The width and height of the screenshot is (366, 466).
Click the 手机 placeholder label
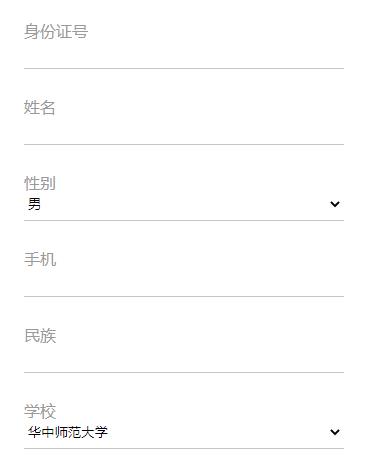pos(40,259)
